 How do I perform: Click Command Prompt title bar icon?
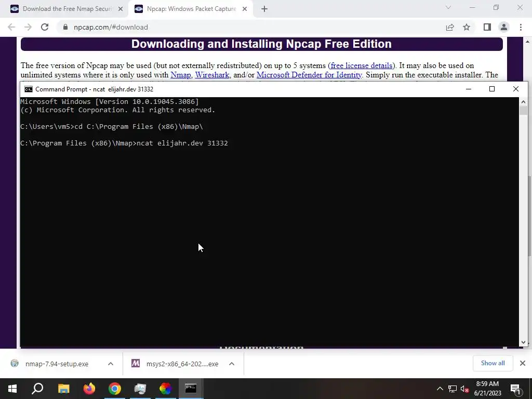tap(29, 89)
